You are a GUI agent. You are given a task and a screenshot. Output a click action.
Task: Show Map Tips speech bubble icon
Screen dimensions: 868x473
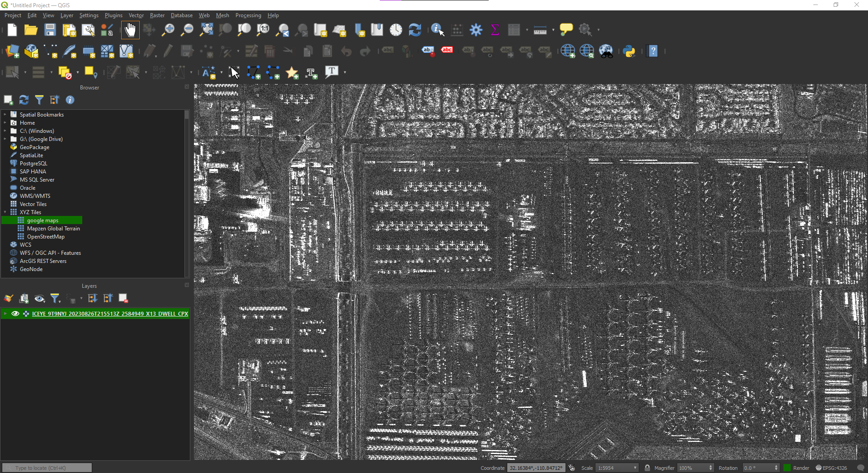(566, 30)
